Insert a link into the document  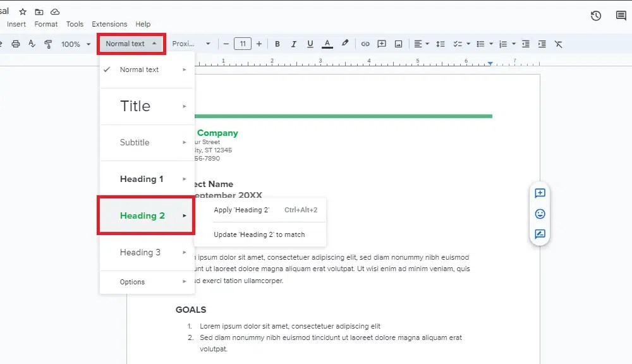coord(365,44)
